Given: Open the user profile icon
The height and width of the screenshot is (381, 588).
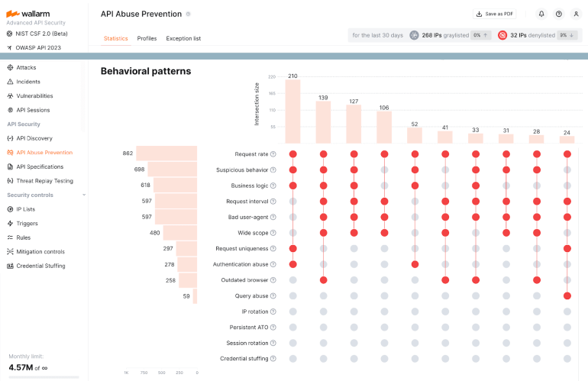Looking at the screenshot, I should click(x=576, y=14).
